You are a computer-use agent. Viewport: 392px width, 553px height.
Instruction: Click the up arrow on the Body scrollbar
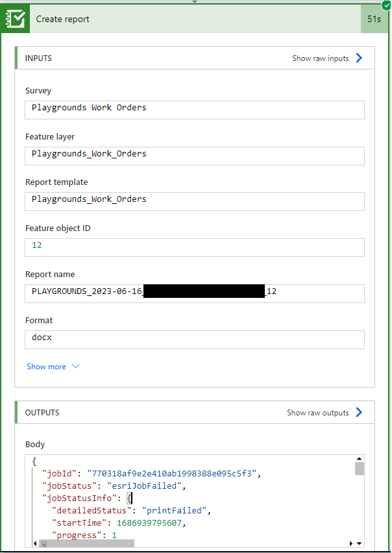(358, 458)
